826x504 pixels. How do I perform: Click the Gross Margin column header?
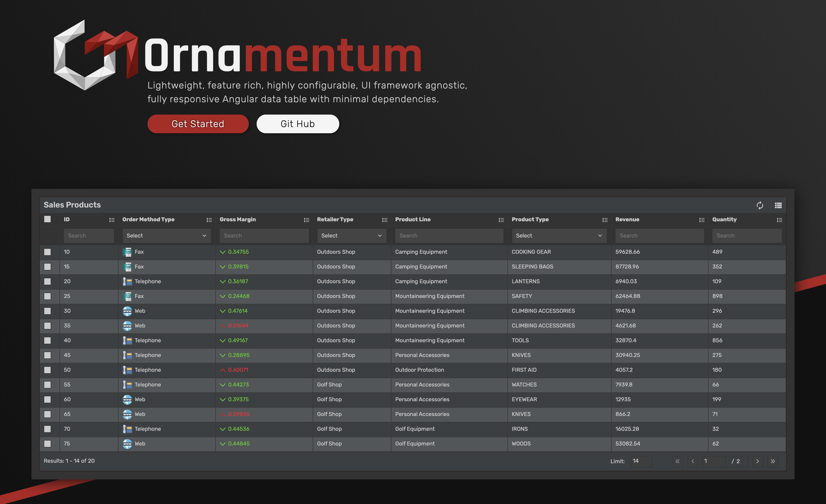point(238,219)
